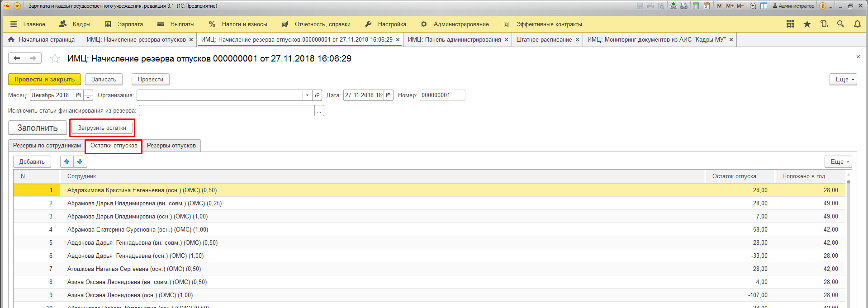
Task: Move row up with blue arrow
Action: pyautogui.click(x=67, y=161)
